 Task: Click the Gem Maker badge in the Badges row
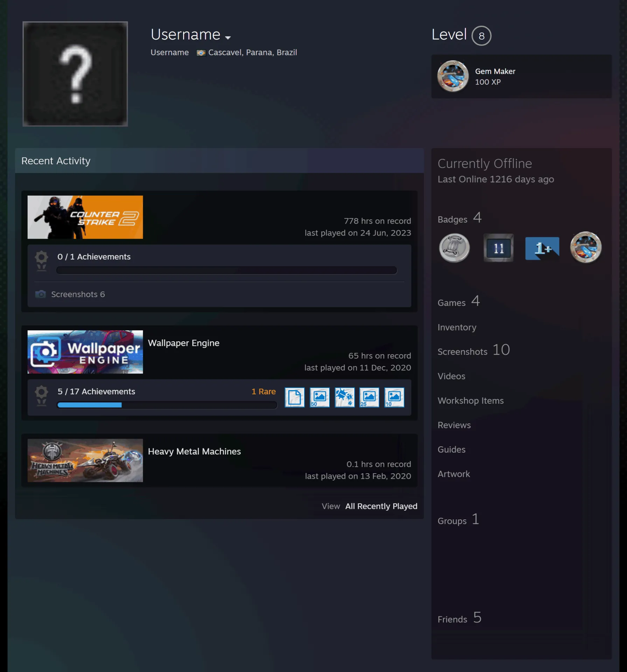coord(586,247)
